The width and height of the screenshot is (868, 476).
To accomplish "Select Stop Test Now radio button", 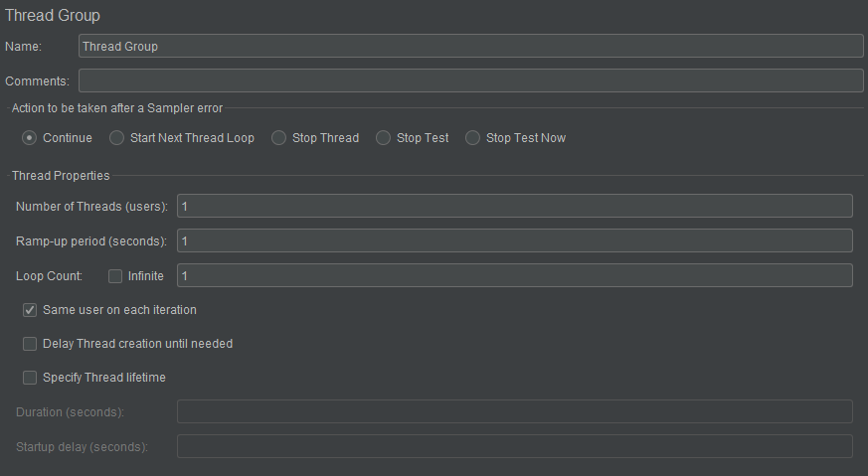I will point(472,138).
